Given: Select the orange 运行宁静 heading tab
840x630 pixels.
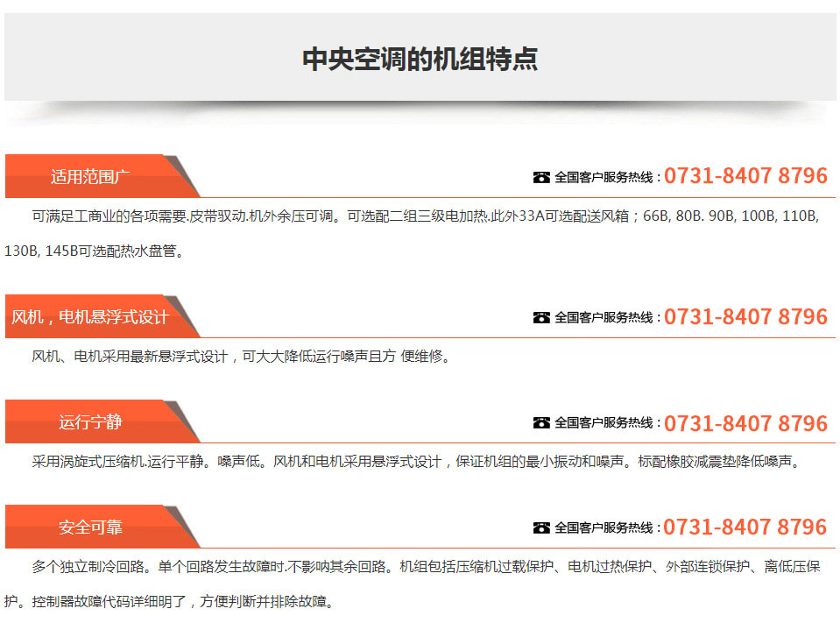Looking at the screenshot, I should [90, 422].
